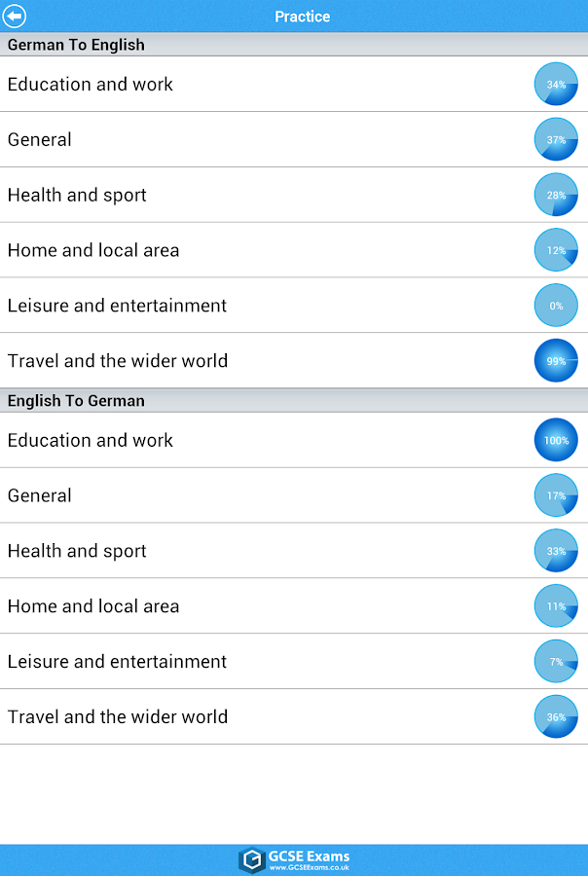This screenshot has height=876, width=588.
Task: Open German to English Leisure and entertainment
Action: (x=117, y=306)
